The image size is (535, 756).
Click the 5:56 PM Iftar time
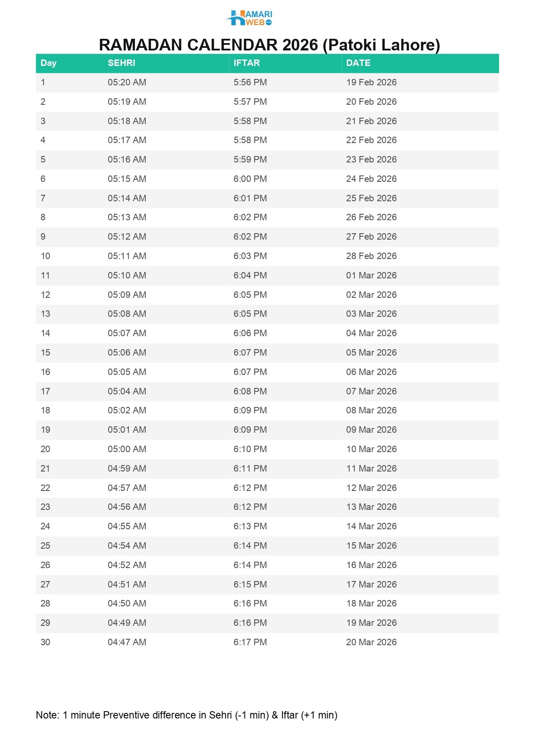click(x=250, y=82)
